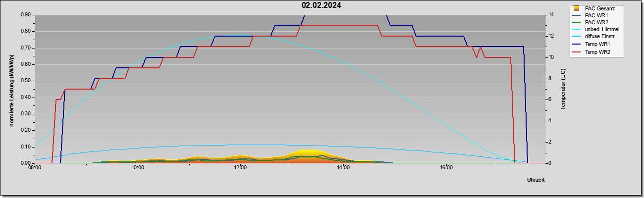Select the PAC WR1 legend line marker
644x198 pixels.
[576, 15]
